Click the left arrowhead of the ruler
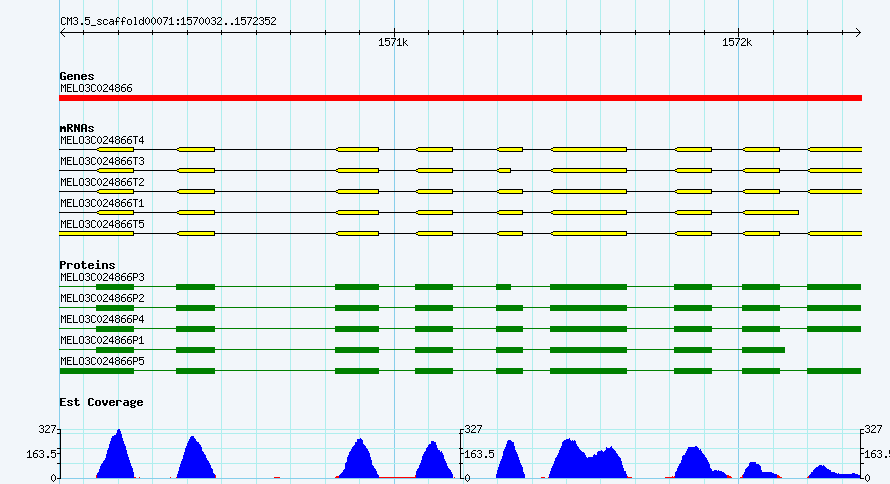890x484 pixels. [62, 33]
